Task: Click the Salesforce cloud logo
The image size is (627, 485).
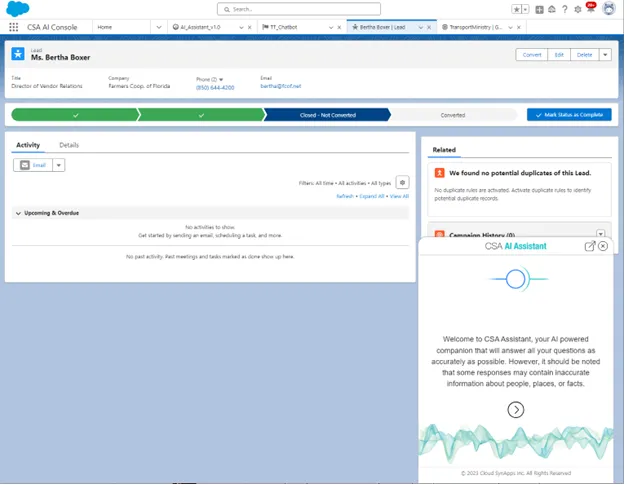Action: [18, 8]
